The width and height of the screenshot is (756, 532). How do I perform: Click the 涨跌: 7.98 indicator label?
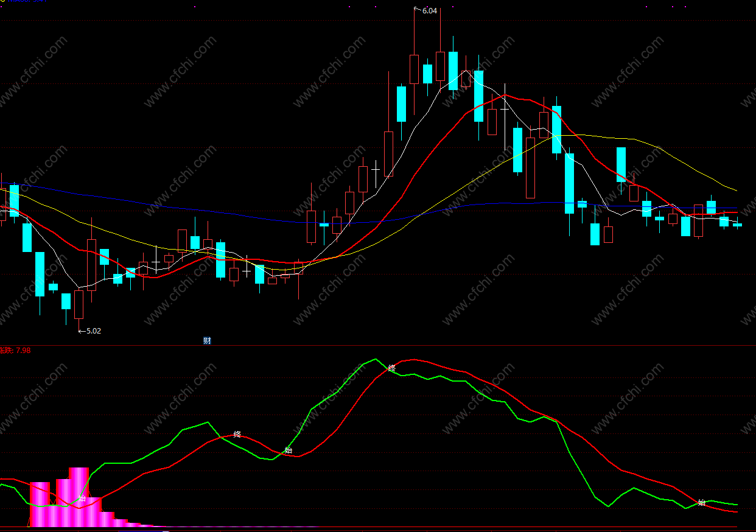pos(15,350)
